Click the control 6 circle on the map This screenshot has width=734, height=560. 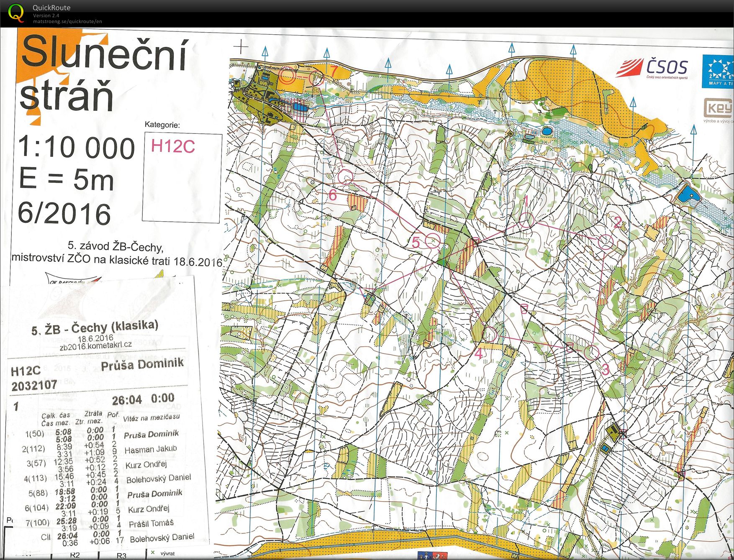point(346,176)
